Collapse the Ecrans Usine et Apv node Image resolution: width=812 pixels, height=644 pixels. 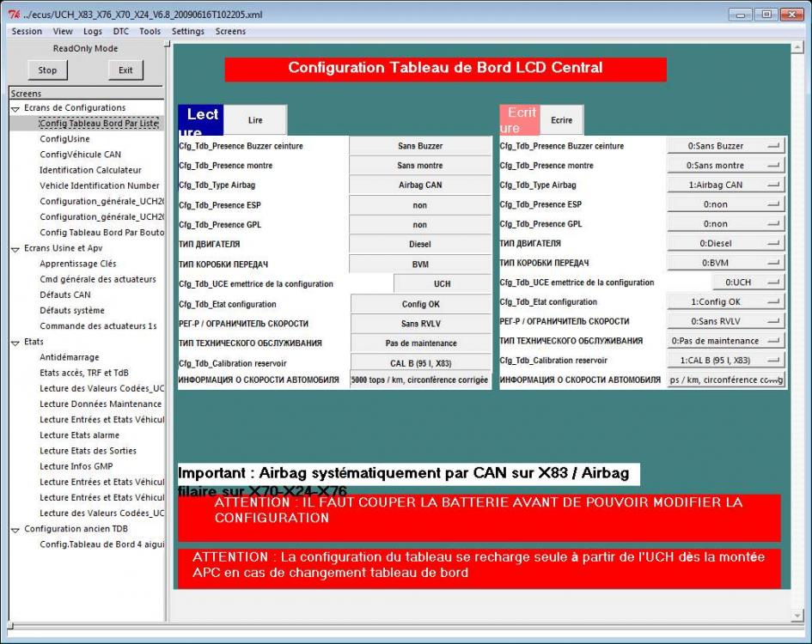[x=15, y=249]
